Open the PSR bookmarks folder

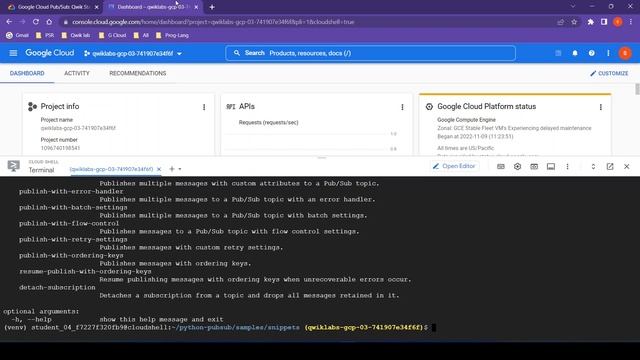tap(45, 36)
